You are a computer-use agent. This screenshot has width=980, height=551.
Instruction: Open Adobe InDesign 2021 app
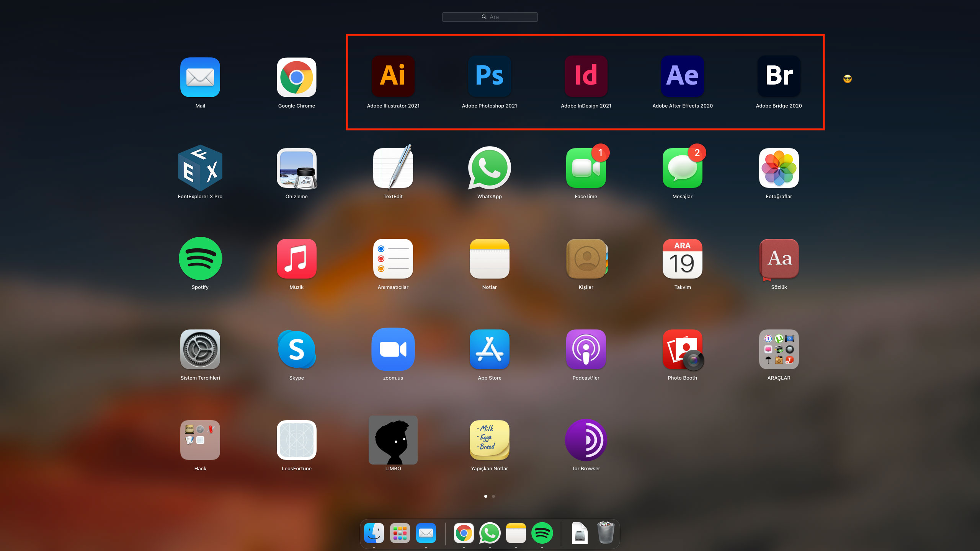pos(586,76)
